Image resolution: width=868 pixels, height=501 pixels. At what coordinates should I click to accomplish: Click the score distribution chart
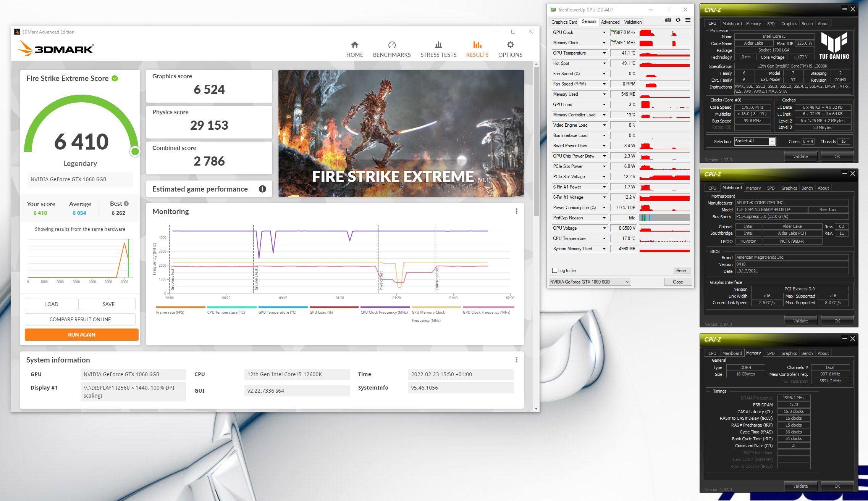(x=80, y=261)
